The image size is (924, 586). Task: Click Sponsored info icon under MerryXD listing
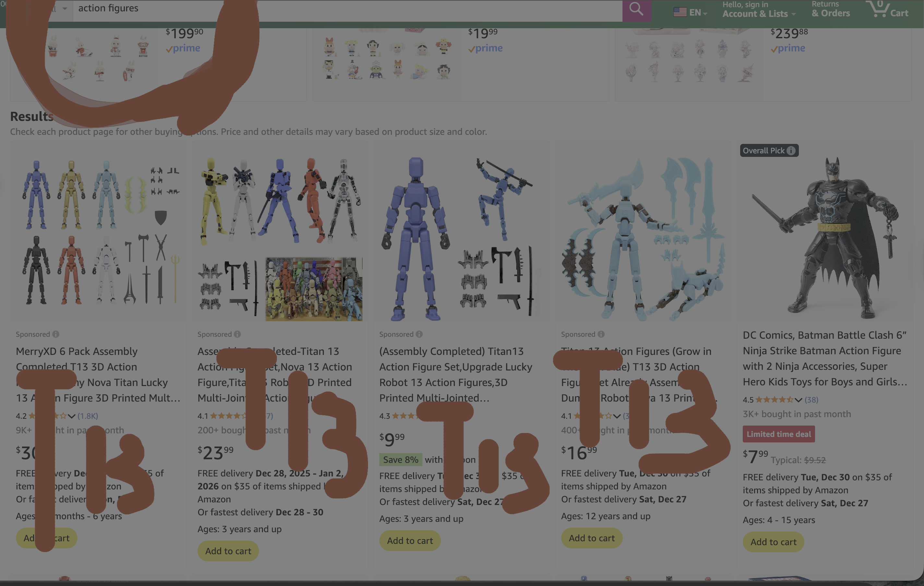click(56, 334)
